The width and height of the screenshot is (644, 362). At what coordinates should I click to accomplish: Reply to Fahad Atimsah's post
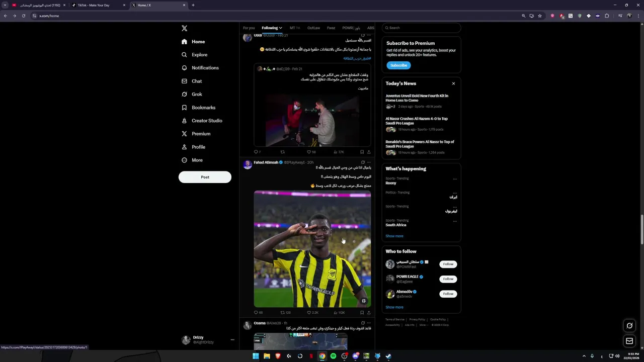[258, 313]
